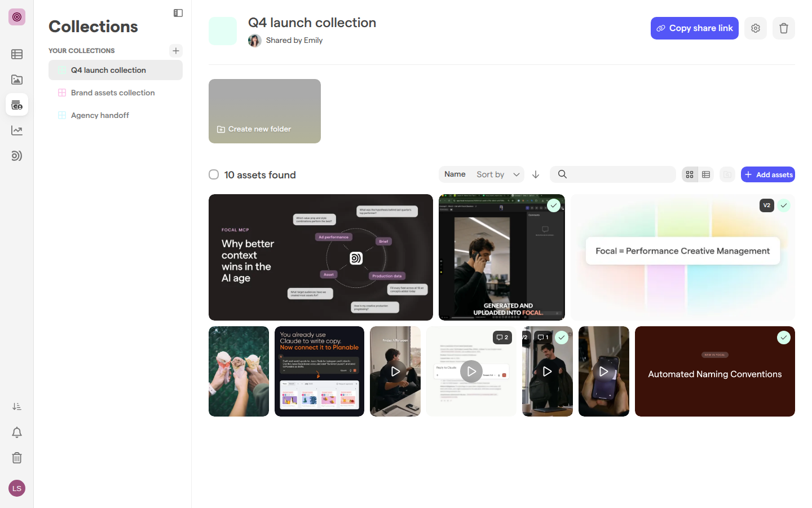The image size is (812, 508).
Task: Open the ice cream cones photo
Action: (239, 371)
